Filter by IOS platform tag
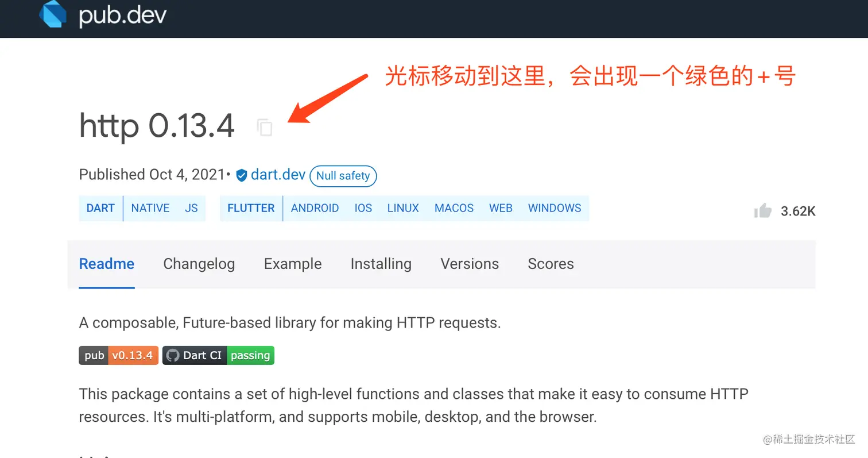 (363, 208)
